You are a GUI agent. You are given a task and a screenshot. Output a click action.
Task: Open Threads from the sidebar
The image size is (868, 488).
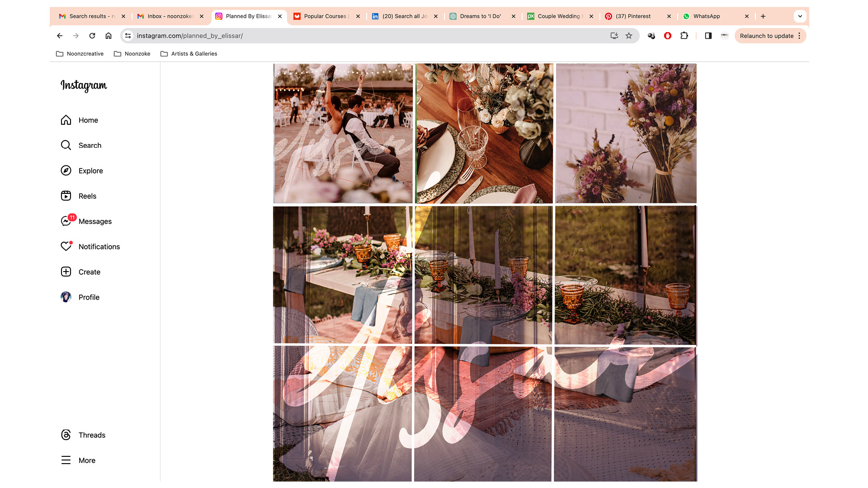pyautogui.click(x=84, y=435)
